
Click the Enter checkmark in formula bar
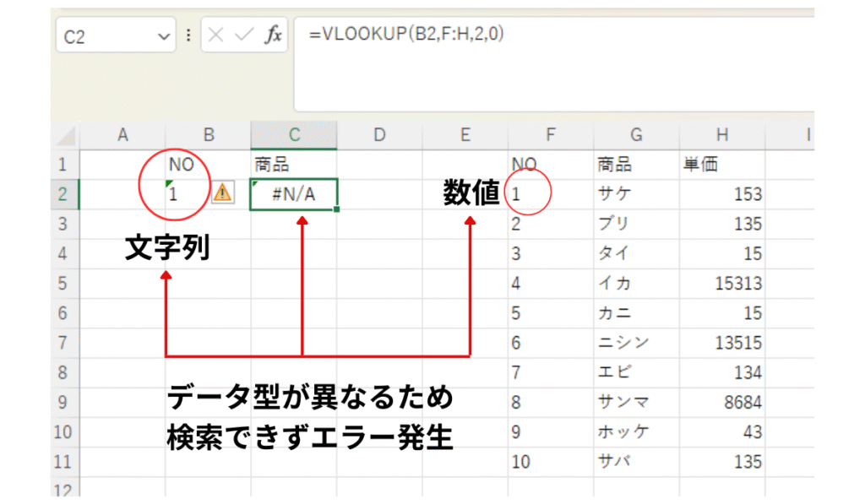pyautogui.click(x=244, y=36)
